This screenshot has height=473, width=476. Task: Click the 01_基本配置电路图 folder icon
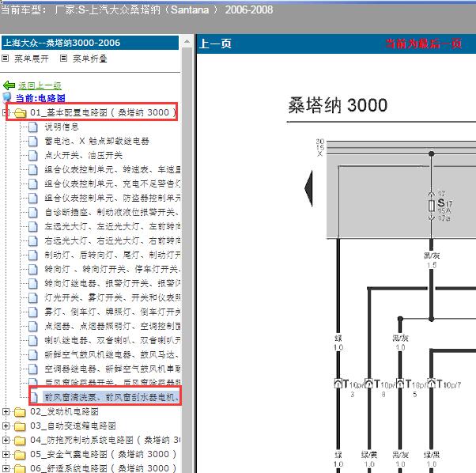pos(20,113)
